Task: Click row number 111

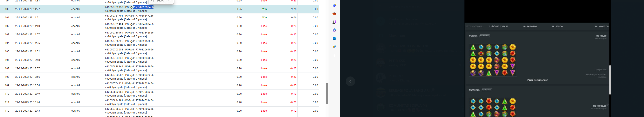Action: coord(7,103)
